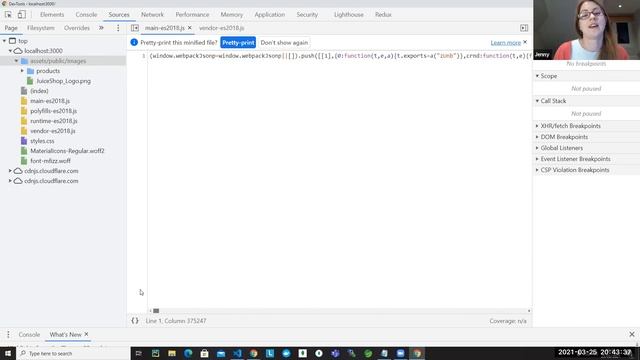Select the Filesystem navigator tab
The height and width of the screenshot is (360, 640).
(x=40, y=28)
